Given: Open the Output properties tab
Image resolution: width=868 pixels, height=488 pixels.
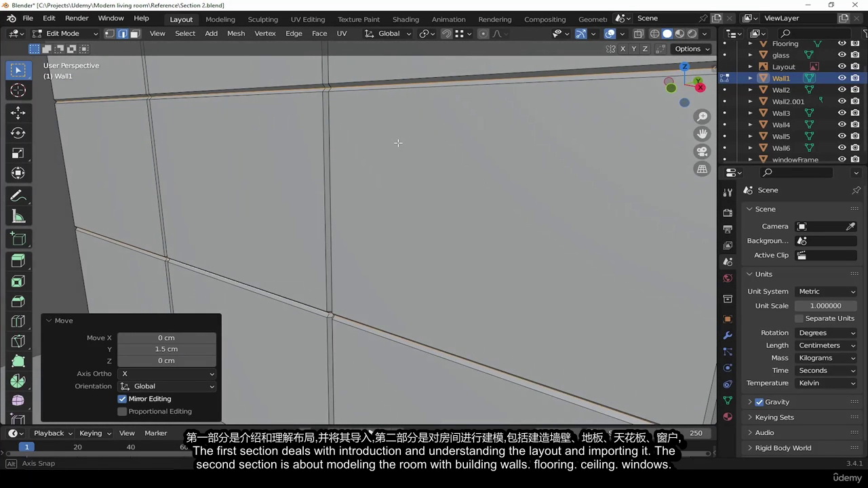Looking at the screenshot, I should click(x=728, y=229).
